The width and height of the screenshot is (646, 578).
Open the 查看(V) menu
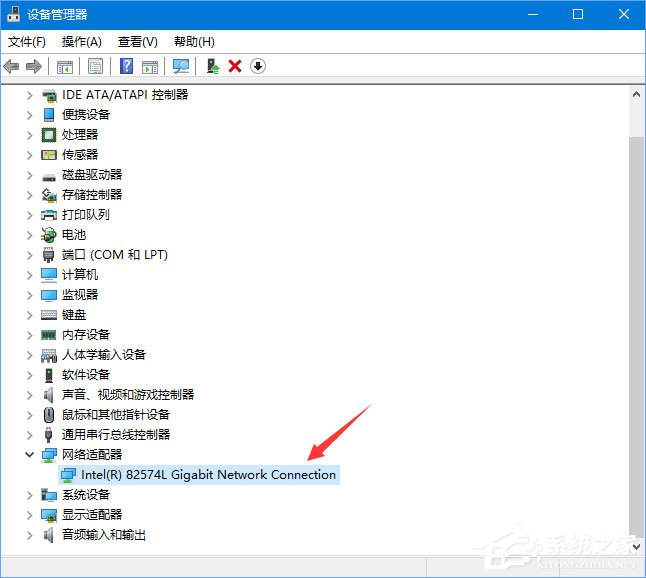[138, 42]
